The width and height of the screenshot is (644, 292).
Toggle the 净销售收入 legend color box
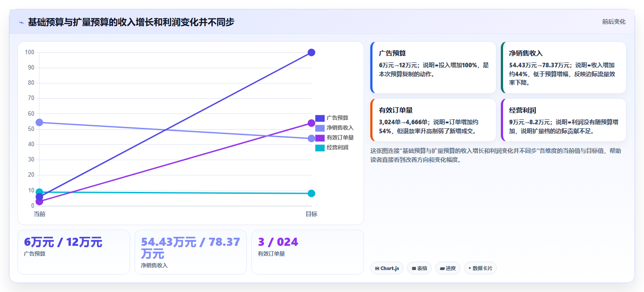pos(320,128)
